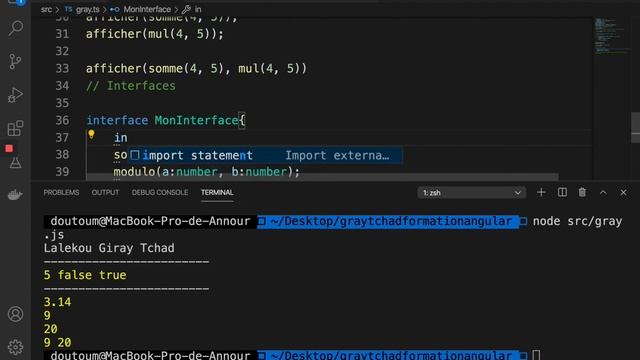Switch to the TERMINAL tab
640x360 pixels.
click(217, 193)
